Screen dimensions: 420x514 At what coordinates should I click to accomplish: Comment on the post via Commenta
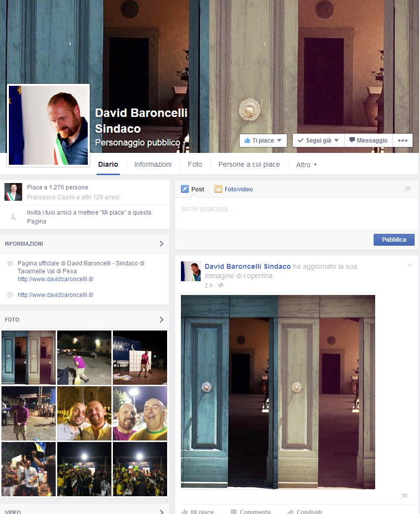coord(250,512)
